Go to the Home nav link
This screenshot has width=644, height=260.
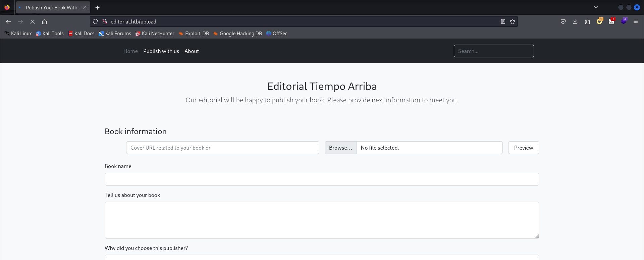point(130,51)
